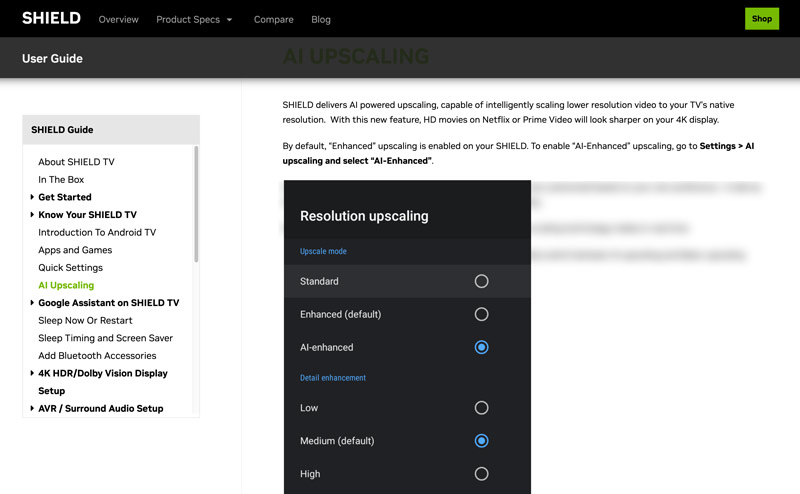
Task: Expand 4K HDR/Dolby Vision Display Setup arrow
Action: 32,373
